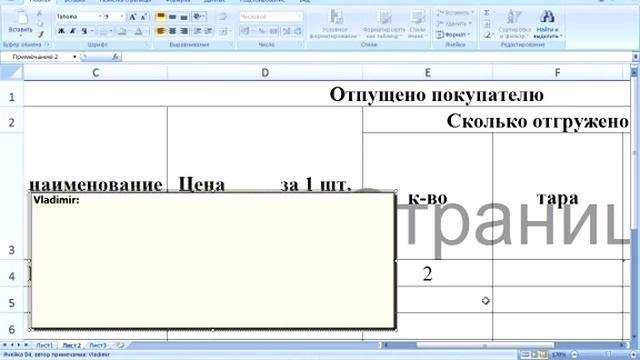The image size is (640, 360).
Task: Toggle top vertical alignment
Action: coord(161,17)
